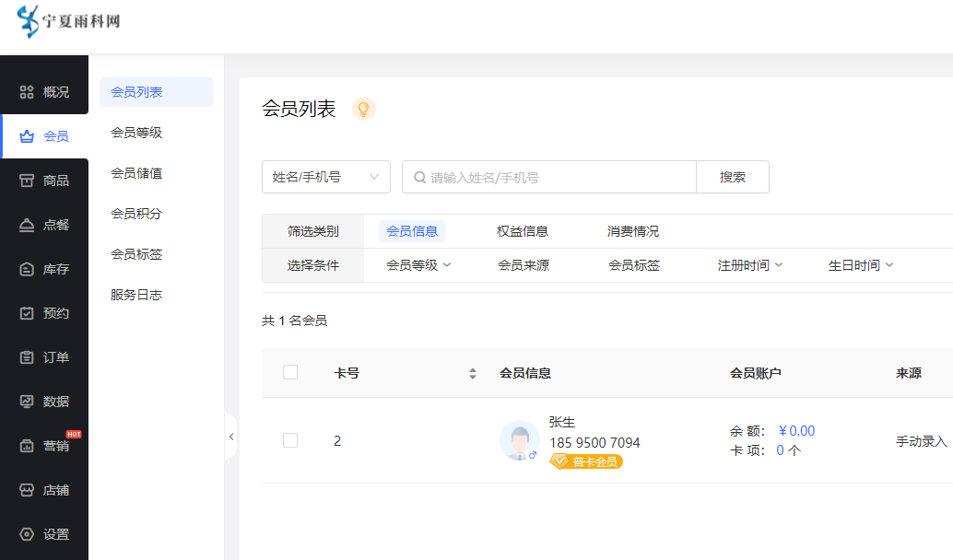Collapse the submenu with the left arrow handle
Viewport: 953px width, 560px height.
231,436
